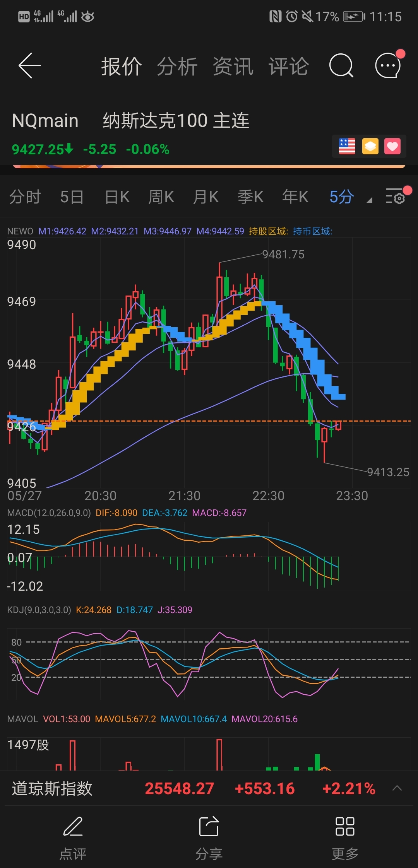Tap the 点评 pencil icon
This screenshot has width=418, height=868.
click(73, 827)
